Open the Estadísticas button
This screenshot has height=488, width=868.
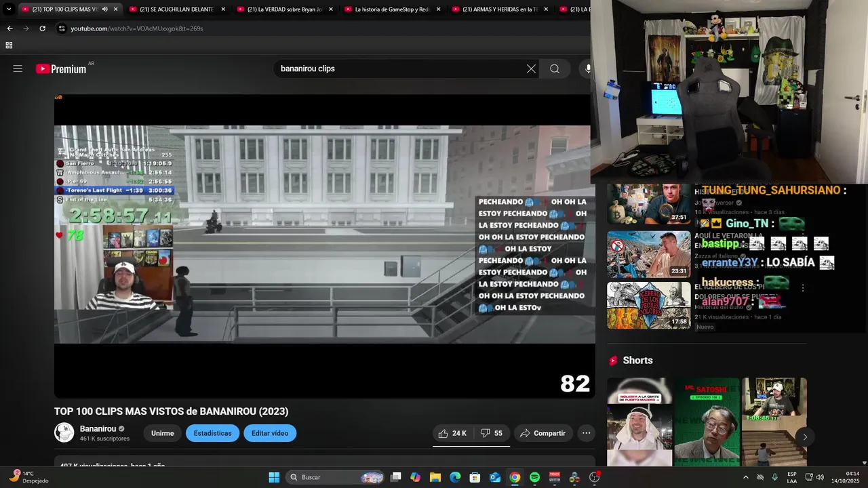(x=212, y=433)
